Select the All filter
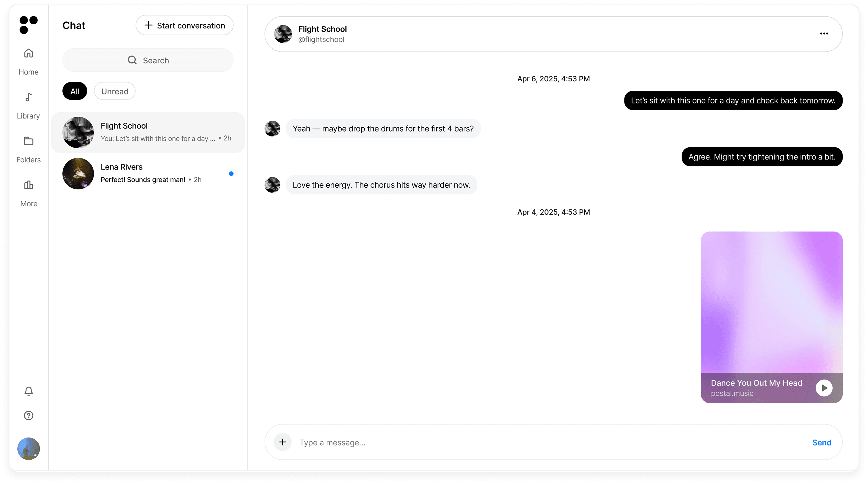Screen dimensions: 868x484 tap(75, 91)
